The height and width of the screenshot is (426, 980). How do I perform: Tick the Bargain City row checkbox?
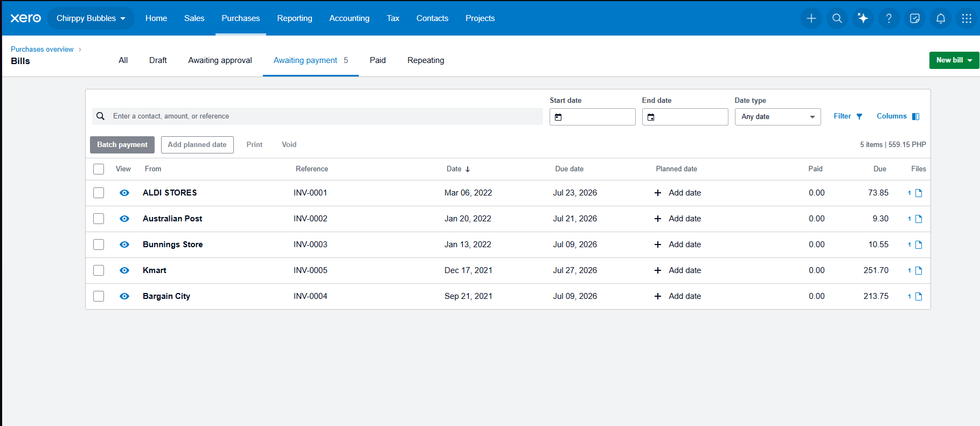pyautogui.click(x=99, y=296)
